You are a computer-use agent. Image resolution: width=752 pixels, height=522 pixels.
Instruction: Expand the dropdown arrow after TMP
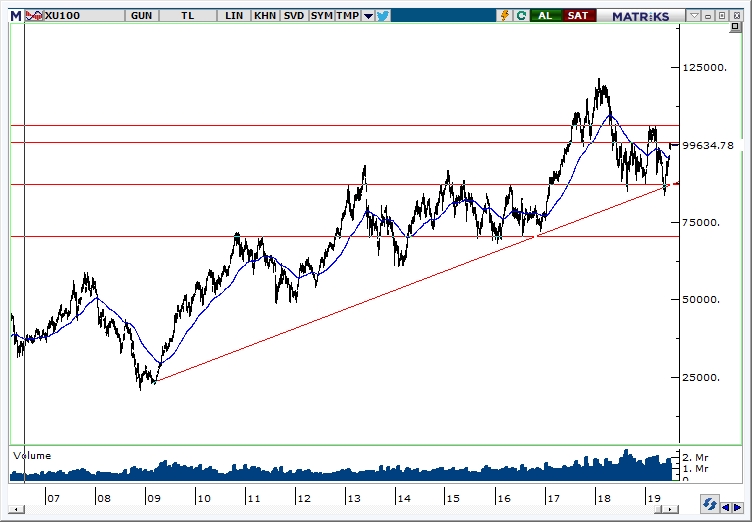tap(368, 16)
